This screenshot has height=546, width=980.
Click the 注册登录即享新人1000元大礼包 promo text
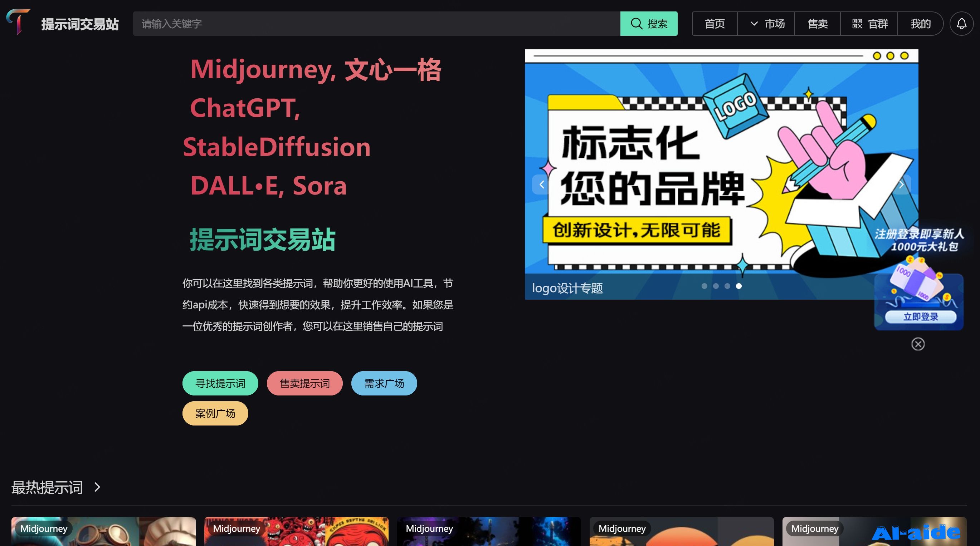920,240
